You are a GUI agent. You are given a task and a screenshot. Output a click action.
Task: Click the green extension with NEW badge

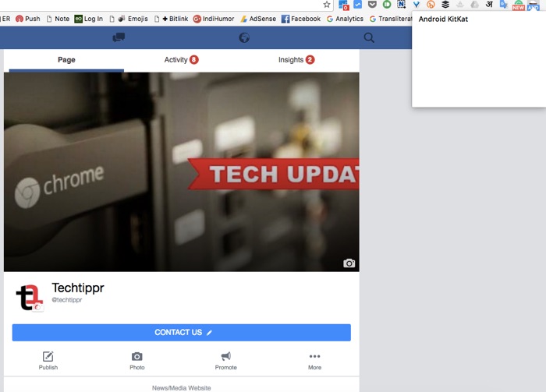click(x=519, y=5)
